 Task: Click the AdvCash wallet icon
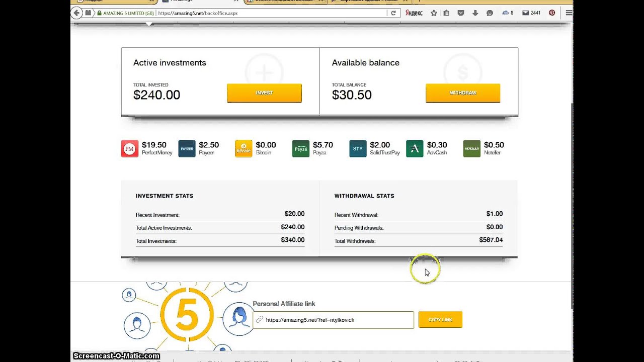pos(415,149)
